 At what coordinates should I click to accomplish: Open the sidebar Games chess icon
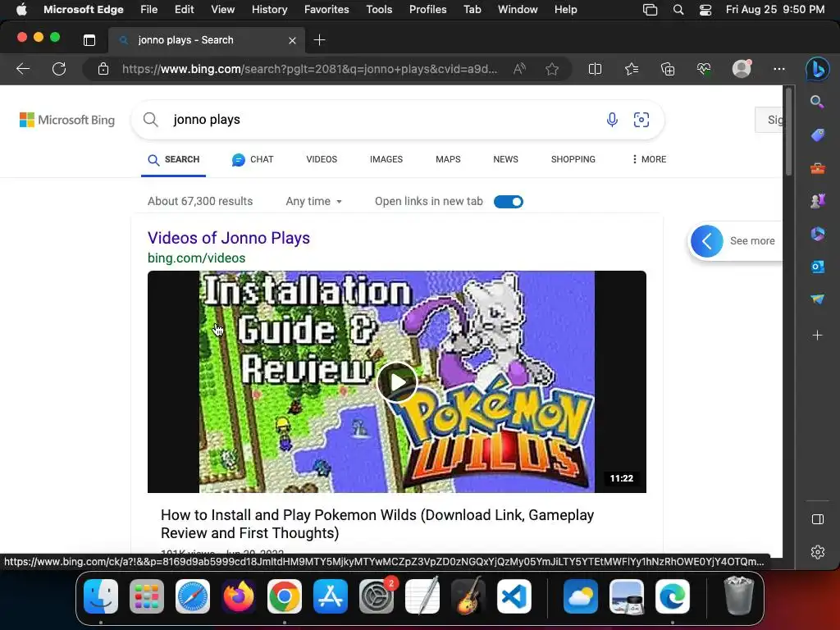[818, 201]
